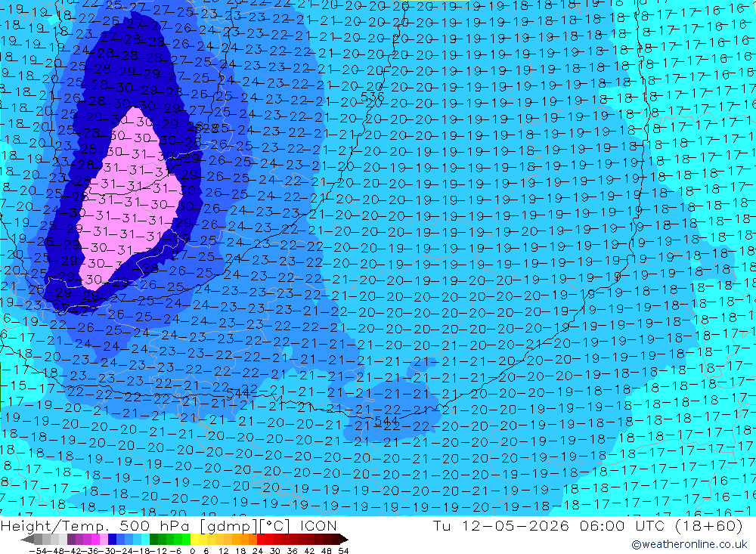Click the 536 height contour label
Screen dimensions: 756x554
(372, 97)
